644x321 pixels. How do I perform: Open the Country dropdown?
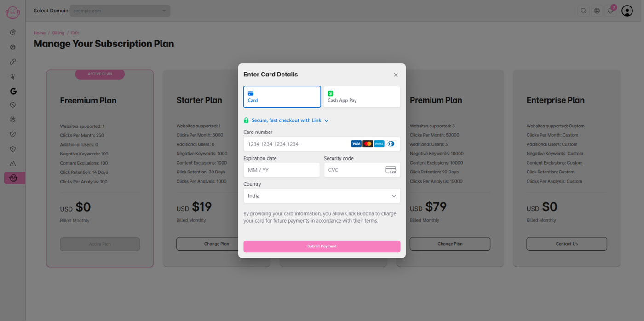322,196
